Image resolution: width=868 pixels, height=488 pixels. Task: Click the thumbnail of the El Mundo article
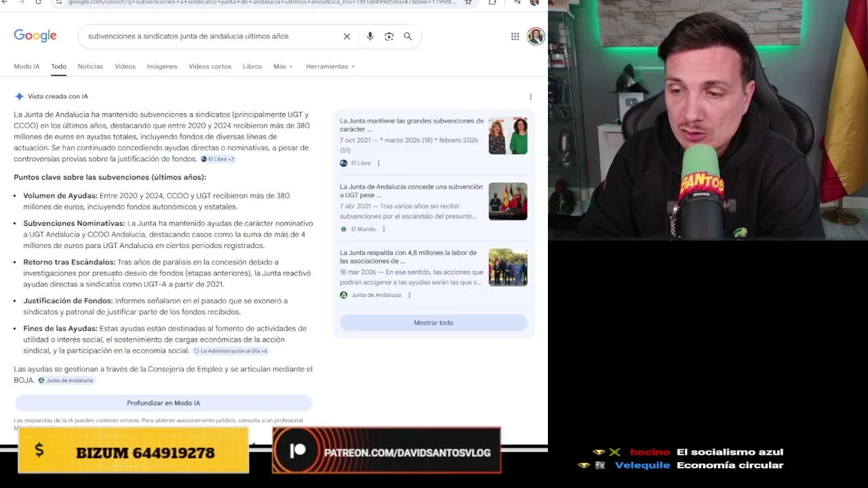[508, 201]
